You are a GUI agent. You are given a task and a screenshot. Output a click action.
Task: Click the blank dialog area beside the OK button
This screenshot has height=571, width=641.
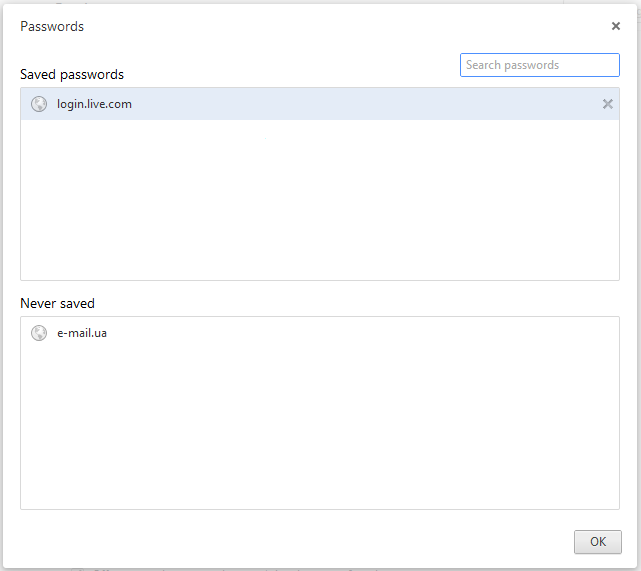(286, 542)
